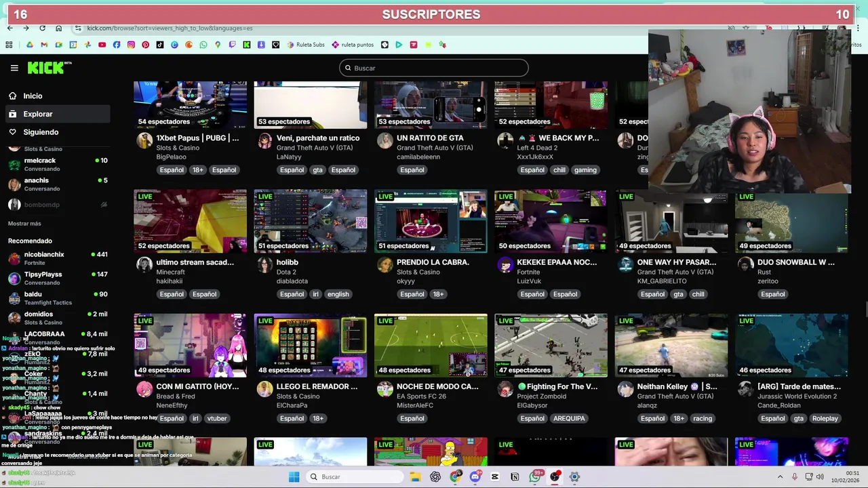Open Google Maps bookmark
This screenshot has width=868, height=488.
(218, 45)
